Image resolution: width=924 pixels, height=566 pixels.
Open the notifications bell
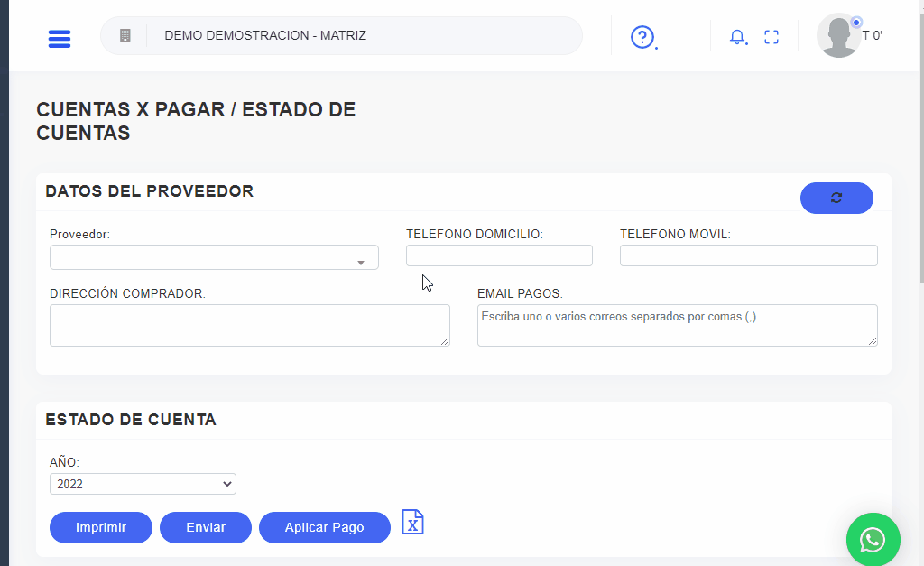point(737,37)
